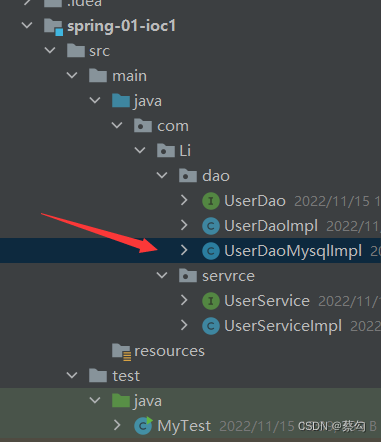Click the servrce package icon
The image size is (381, 442).
[x=188, y=276]
